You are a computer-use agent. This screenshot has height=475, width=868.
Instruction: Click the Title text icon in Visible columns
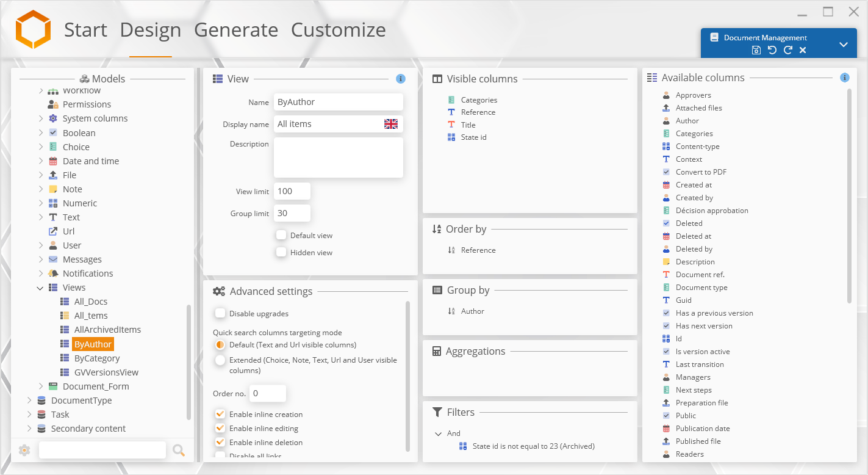[451, 125]
